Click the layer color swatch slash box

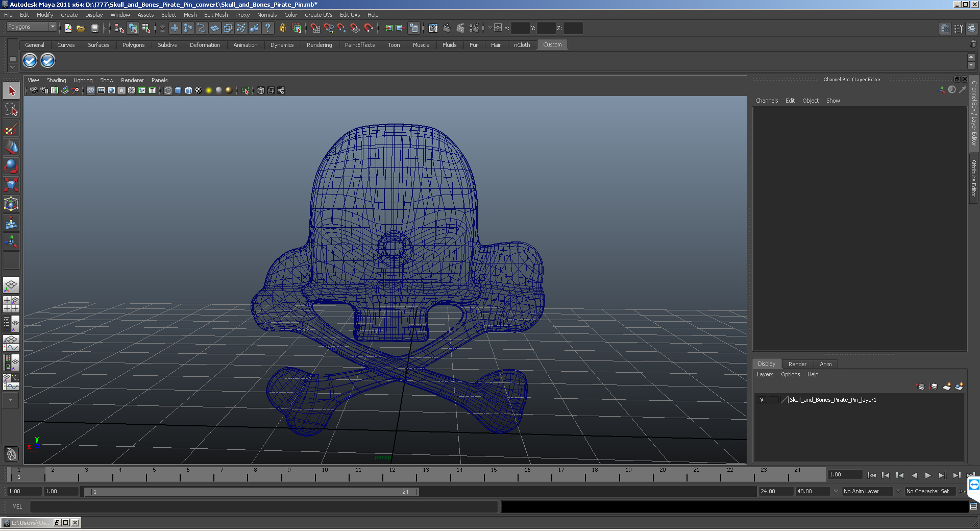pos(785,400)
